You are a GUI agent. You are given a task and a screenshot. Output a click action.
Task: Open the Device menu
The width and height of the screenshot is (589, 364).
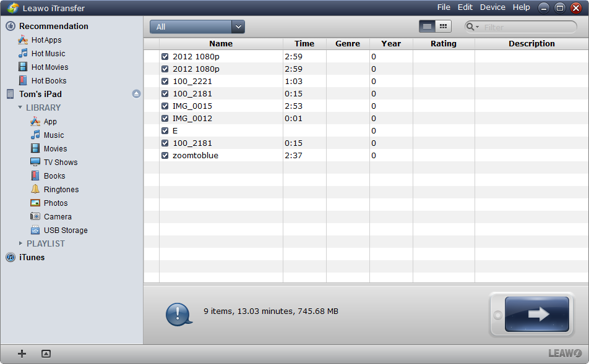(492, 7)
